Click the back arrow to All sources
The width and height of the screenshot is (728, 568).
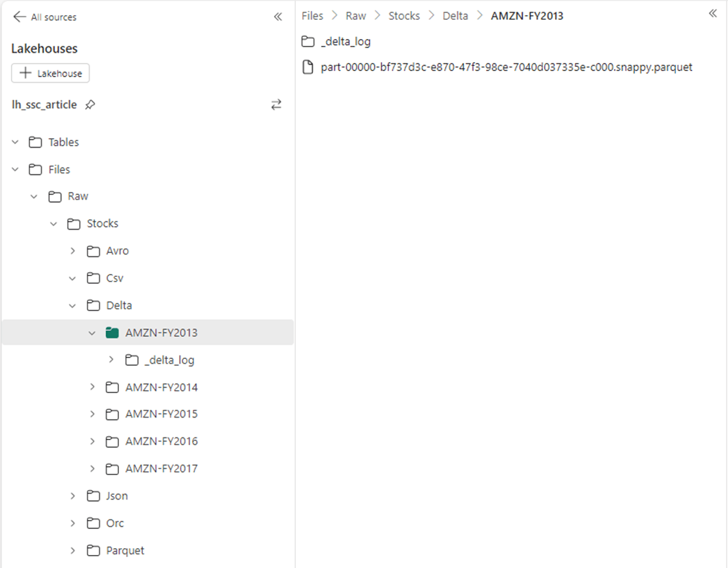point(19,17)
